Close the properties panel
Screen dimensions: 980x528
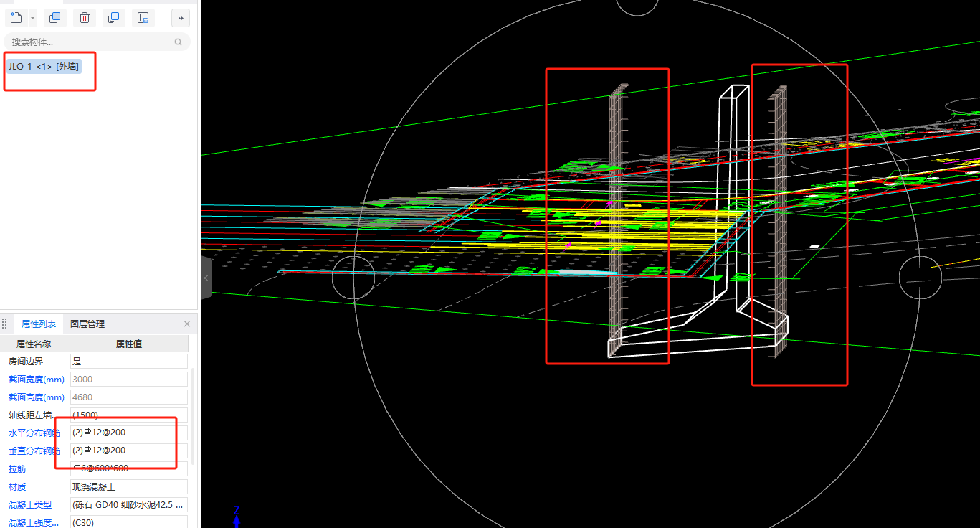tap(187, 324)
